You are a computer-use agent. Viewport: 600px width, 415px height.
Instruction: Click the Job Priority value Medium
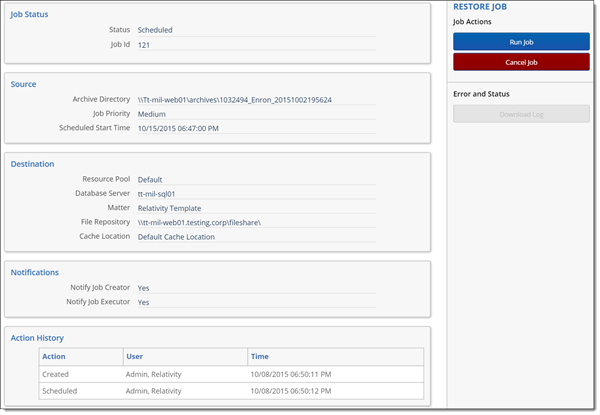pyautogui.click(x=154, y=114)
